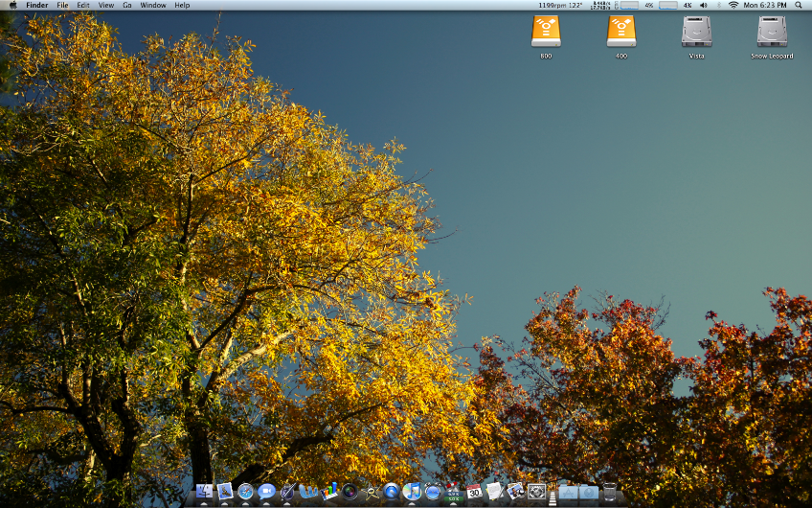The width and height of the screenshot is (812, 508).
Task: Open Safari compass icon in the Dock
Action: 245,492
